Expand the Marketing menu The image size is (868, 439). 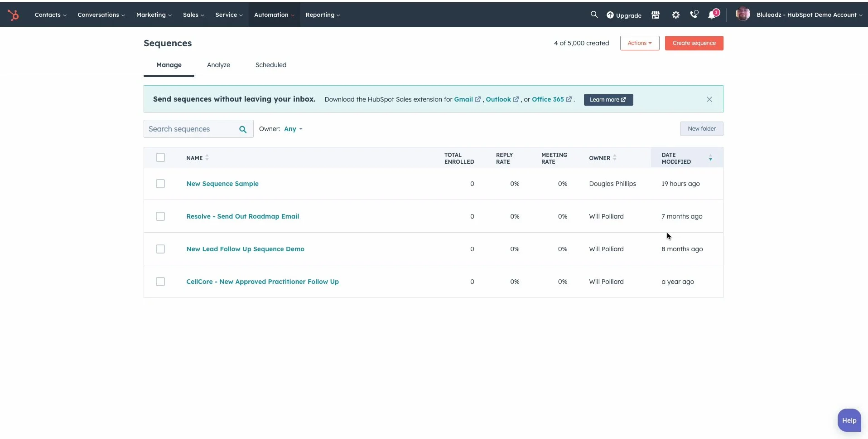(154, 15)
